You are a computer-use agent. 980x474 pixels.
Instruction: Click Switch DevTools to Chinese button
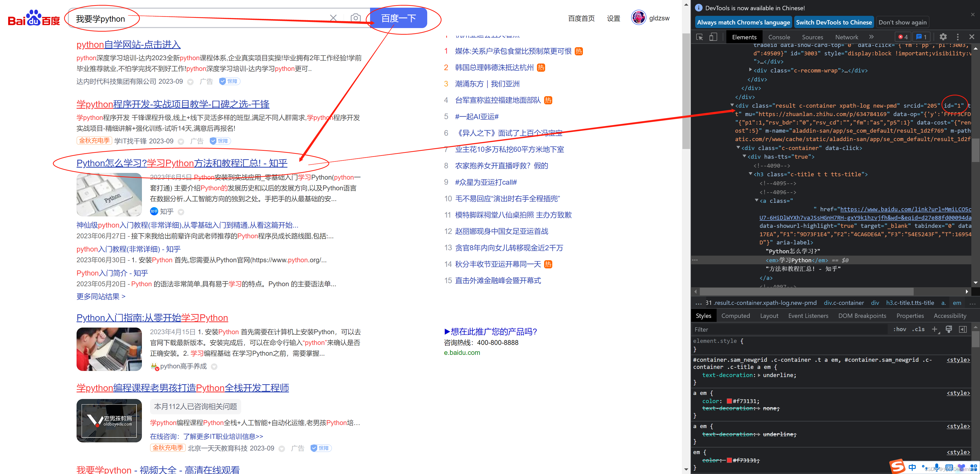pyautogui.click(x=834, y=22)
